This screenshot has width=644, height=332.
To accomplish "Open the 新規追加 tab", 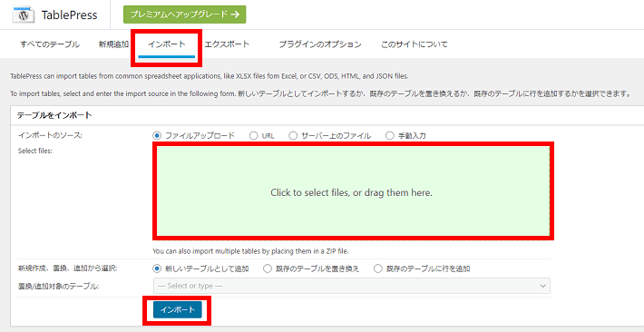I will 113,44.
